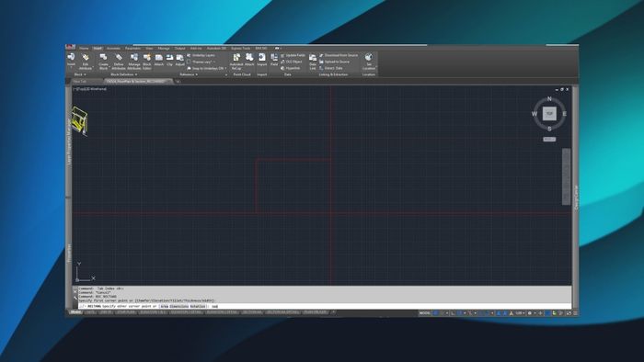Open the DesignCenter side palette
Viewport: 644px width, 362px height.
[576, 197]
